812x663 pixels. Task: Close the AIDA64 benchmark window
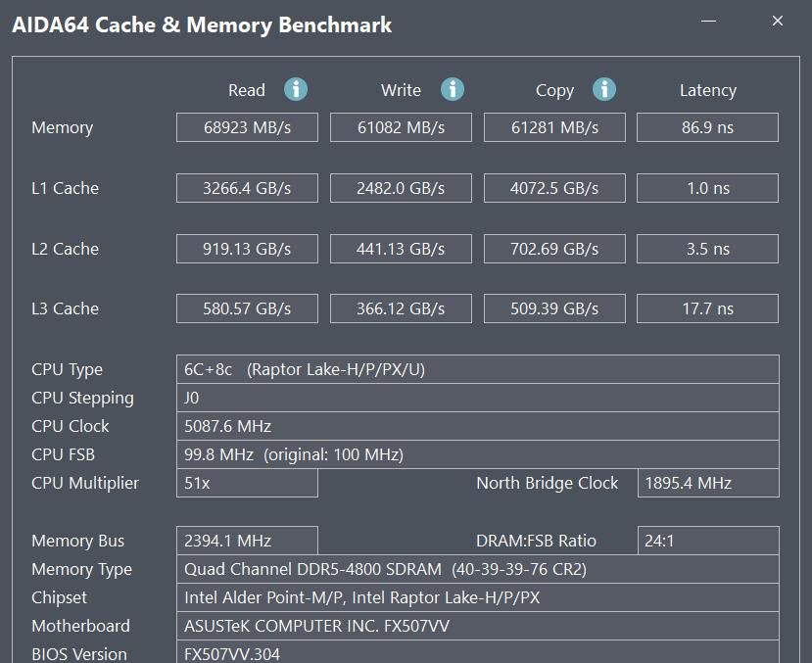[x=778, y=22]
